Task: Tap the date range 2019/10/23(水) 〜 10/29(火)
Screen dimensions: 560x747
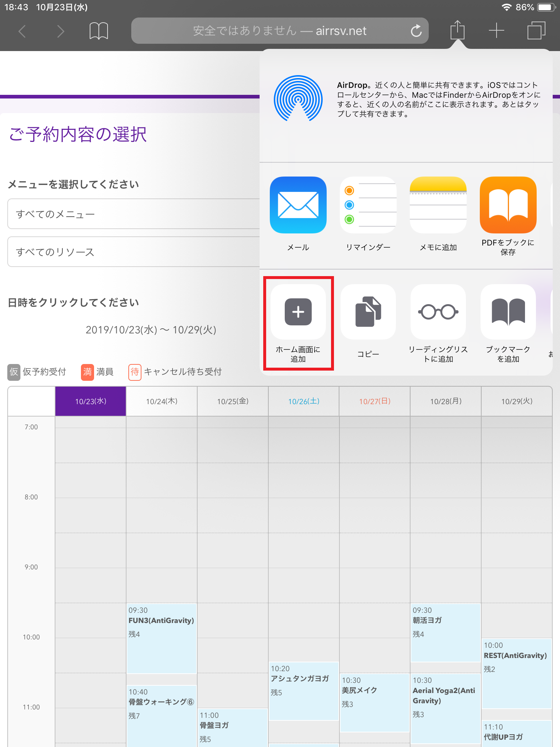Action: [x=151, y=330]
